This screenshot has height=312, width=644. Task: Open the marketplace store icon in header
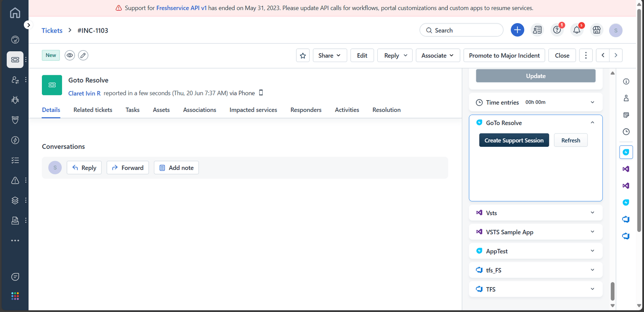(597, 30)
